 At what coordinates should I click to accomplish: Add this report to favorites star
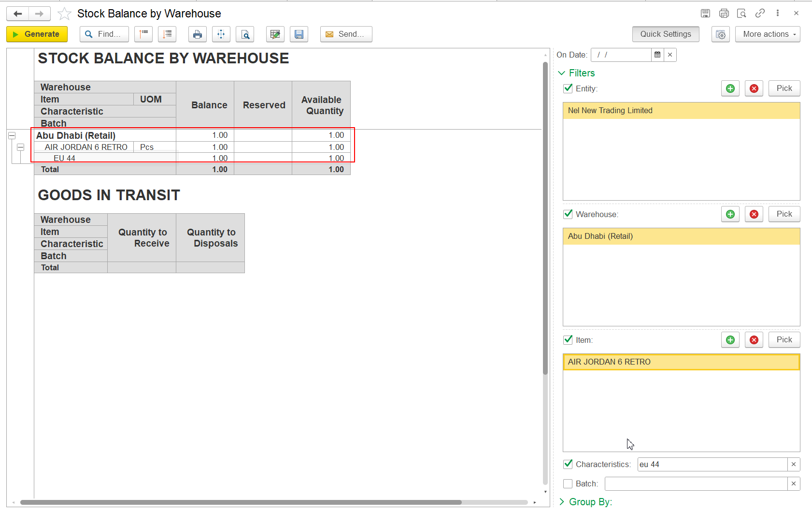(64, 14)
